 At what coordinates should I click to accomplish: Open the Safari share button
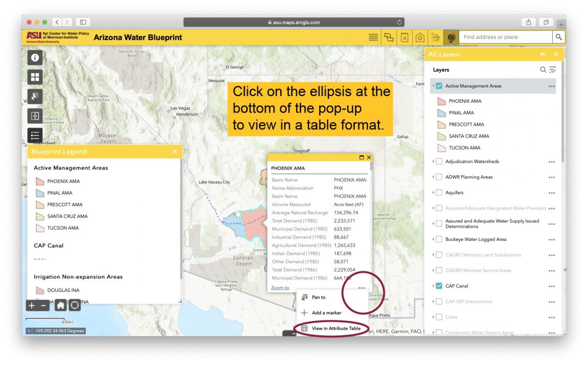point(528,22)
